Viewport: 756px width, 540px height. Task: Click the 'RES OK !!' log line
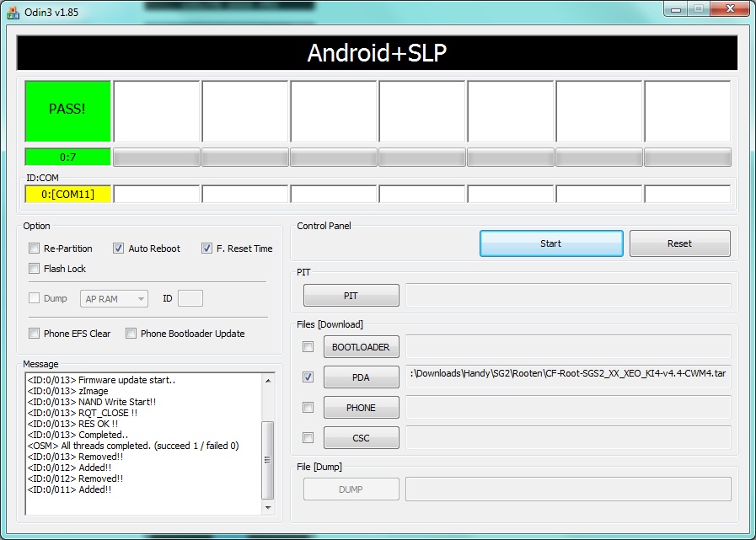(72, 424)
